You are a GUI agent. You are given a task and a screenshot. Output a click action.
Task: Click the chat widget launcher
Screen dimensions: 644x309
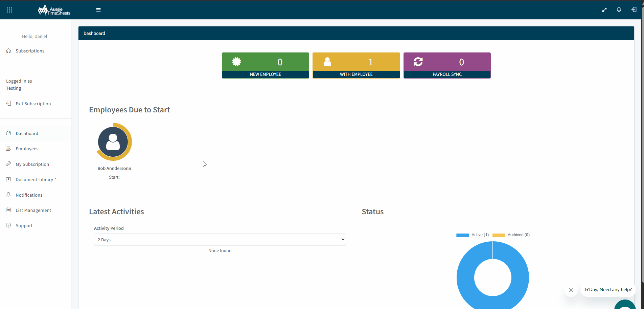pyautogui.click(x=625, y=304)
